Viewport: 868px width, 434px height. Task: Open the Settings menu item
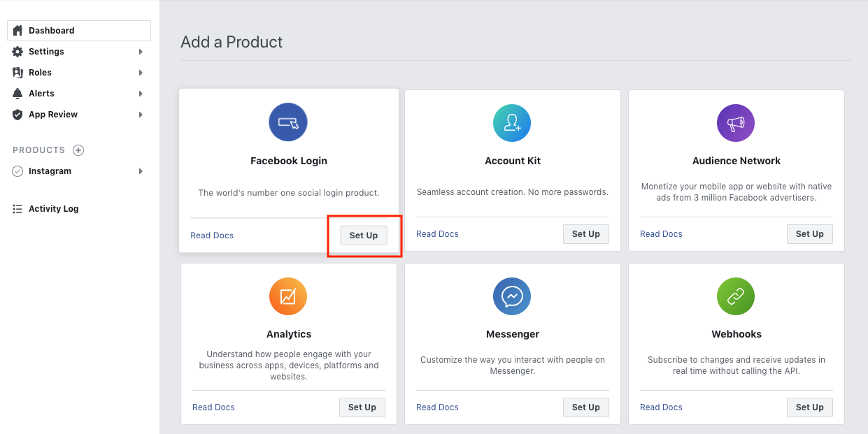coord(79,52)
